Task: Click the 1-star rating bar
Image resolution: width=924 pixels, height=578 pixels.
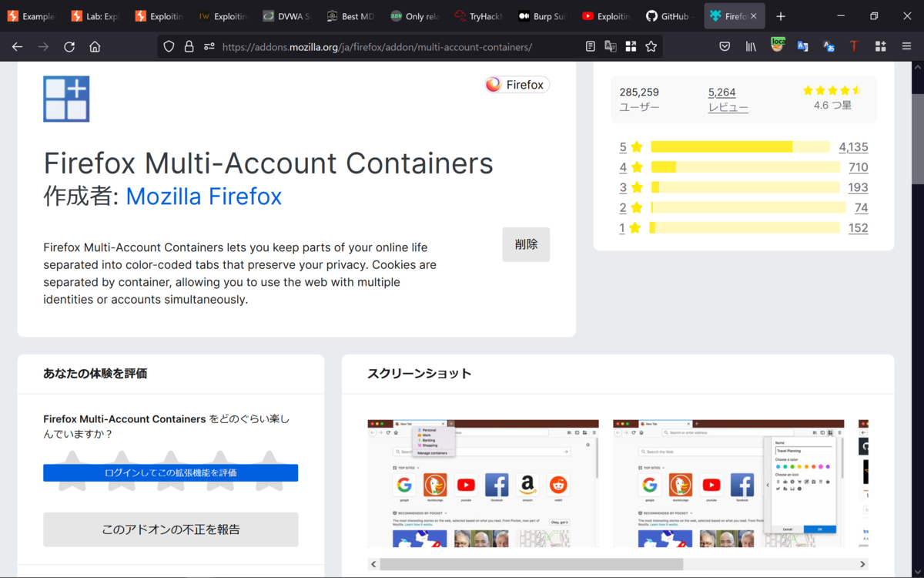Action: pyautogui.click(x=745, y=227)
